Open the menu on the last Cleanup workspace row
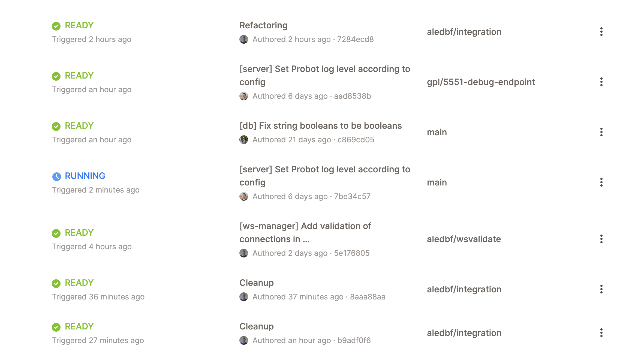This screenshot has width=644, height=360. [x=601, y=333]
